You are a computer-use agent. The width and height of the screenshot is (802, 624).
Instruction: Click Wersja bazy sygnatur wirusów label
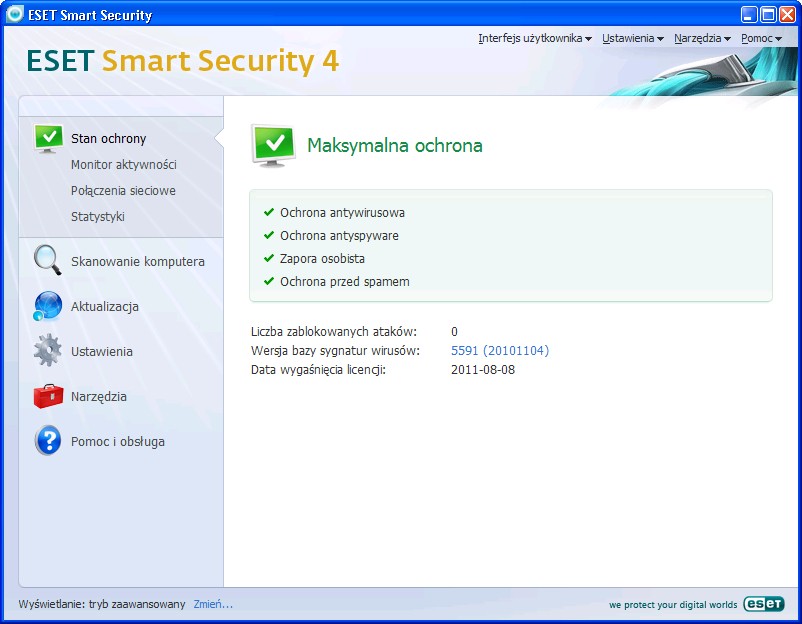tap(335, 350)
